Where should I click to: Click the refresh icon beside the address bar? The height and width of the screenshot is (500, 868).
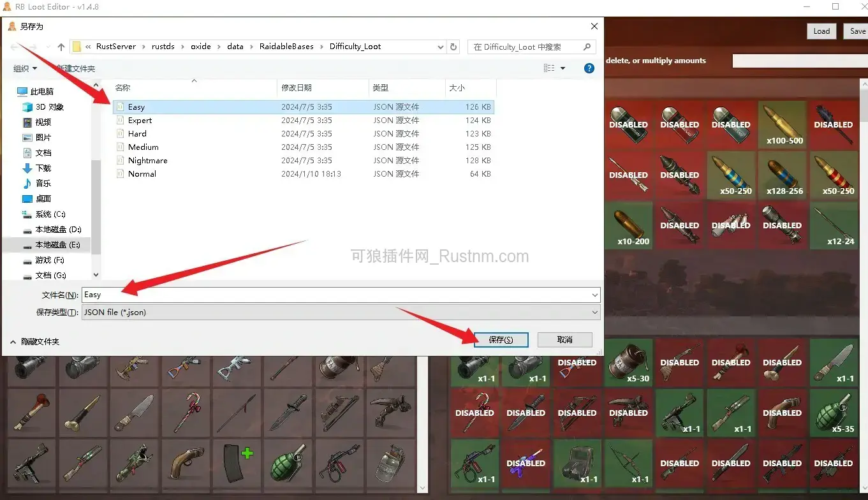pyautogui.click(x=453, y=46)
